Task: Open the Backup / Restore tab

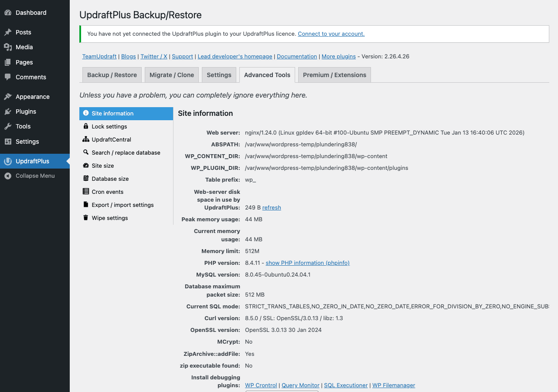Action: tap(112, 75)
